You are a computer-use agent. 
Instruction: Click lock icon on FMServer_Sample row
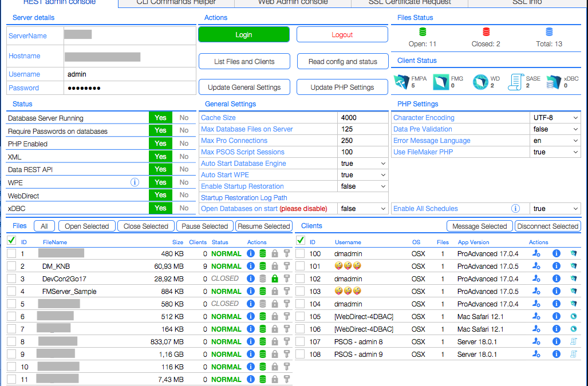(x=275, y=291)
